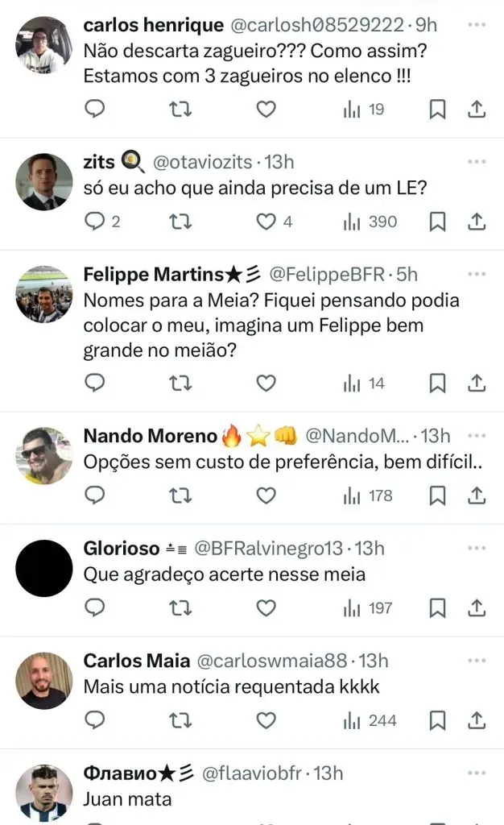The height and width of the screenshot is (825, 504).
Task: Expand more options on Флавио's tweet
Action: [x=477, y=773]
